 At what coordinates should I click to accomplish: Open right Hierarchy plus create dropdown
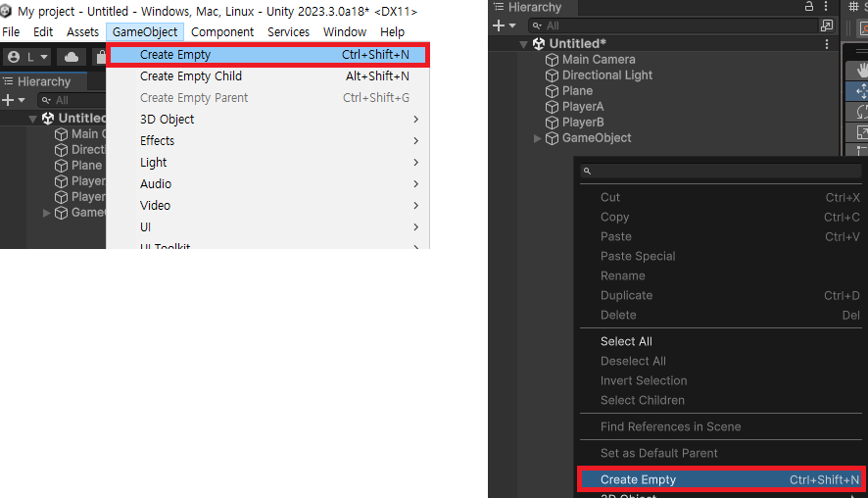[x=505, y=25]
